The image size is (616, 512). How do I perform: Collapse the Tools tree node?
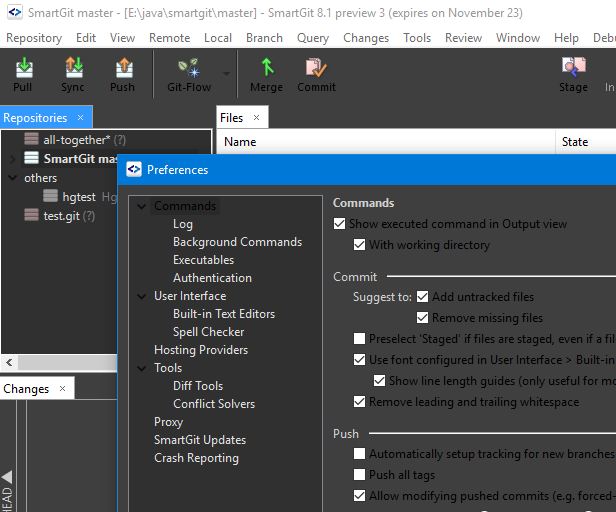click(x=141, y=368)
